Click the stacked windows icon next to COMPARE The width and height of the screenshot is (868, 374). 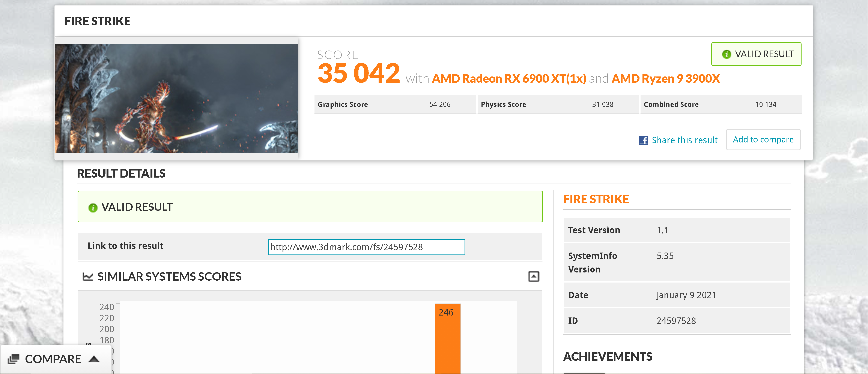[14, 359]
